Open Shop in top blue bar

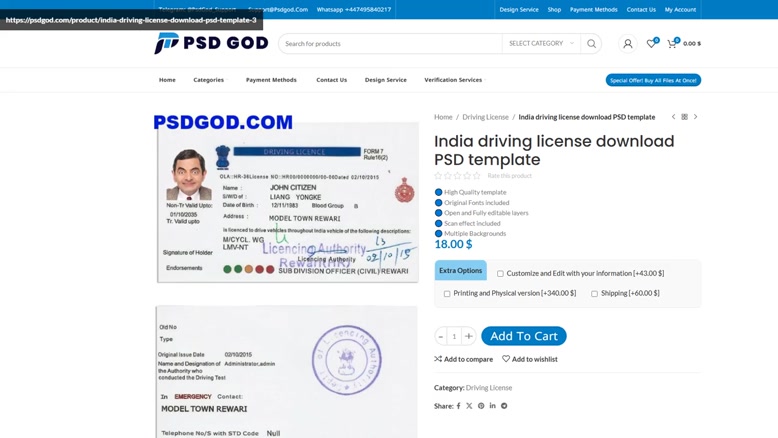554,9
